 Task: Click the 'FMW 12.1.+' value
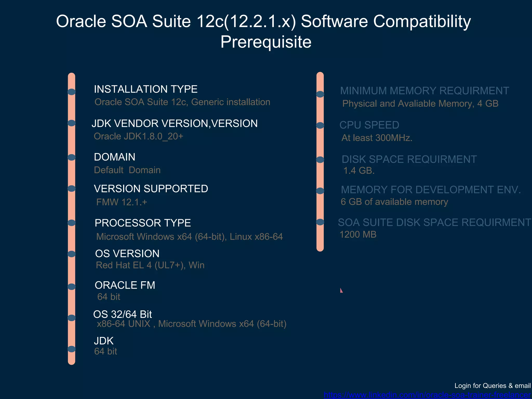122,202
